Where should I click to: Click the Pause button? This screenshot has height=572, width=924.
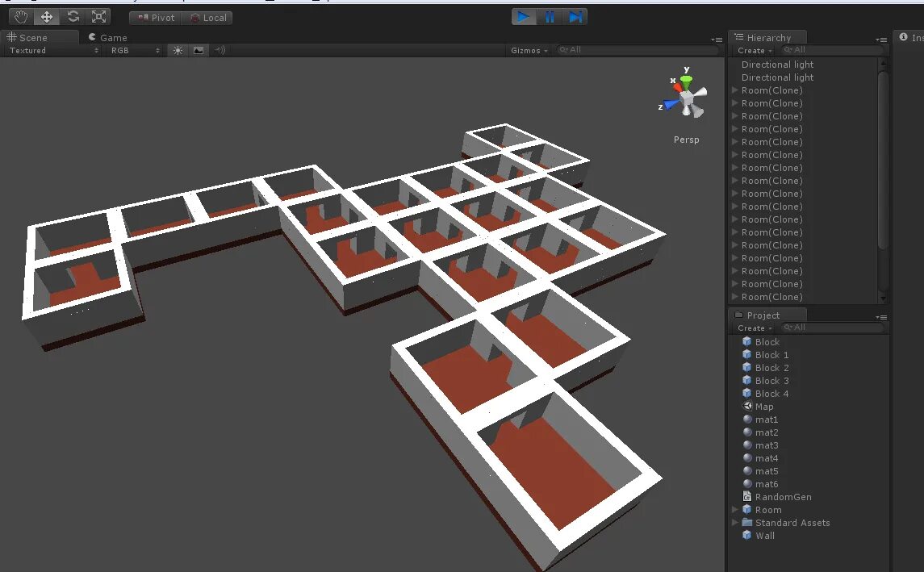(x=550, y=17)
